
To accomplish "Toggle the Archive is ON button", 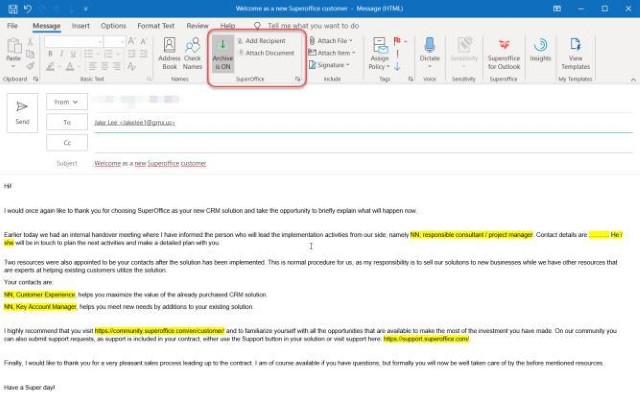I will tap(223, 54).
